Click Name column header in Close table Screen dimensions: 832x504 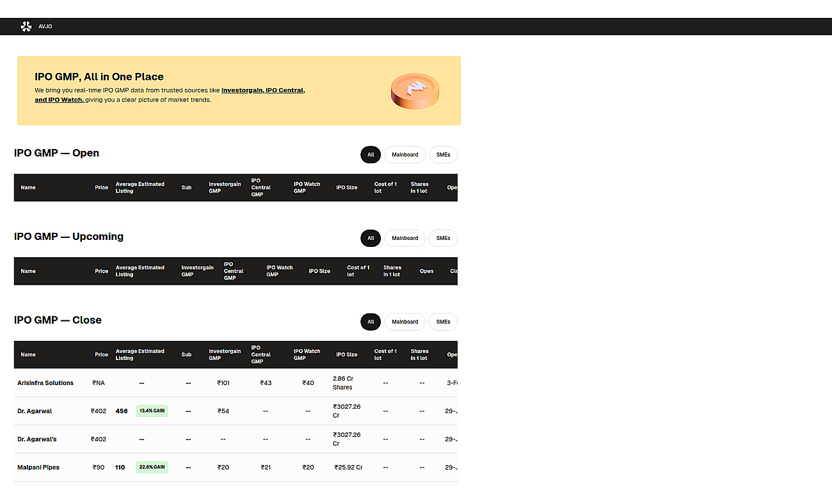pyautogui.click(x=28, y=354)
